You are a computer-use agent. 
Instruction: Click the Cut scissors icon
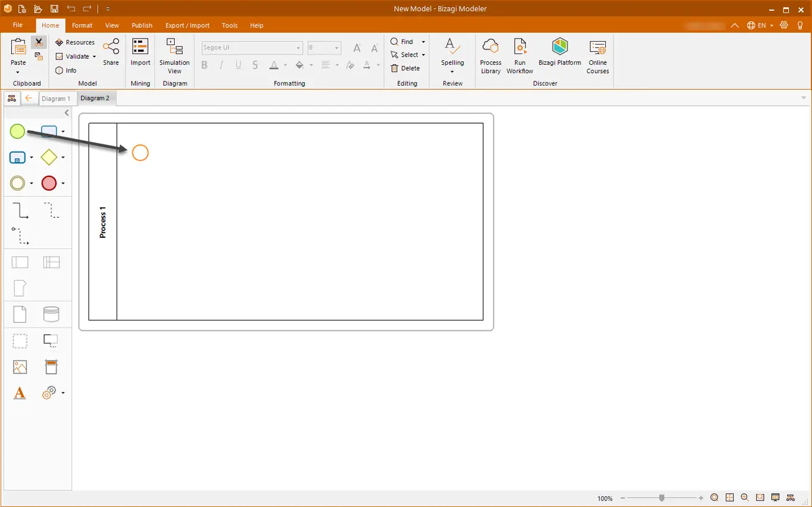coord(39,42)
